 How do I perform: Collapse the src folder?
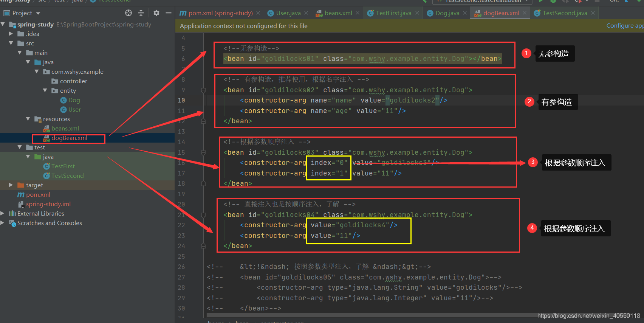coord(11,43)
